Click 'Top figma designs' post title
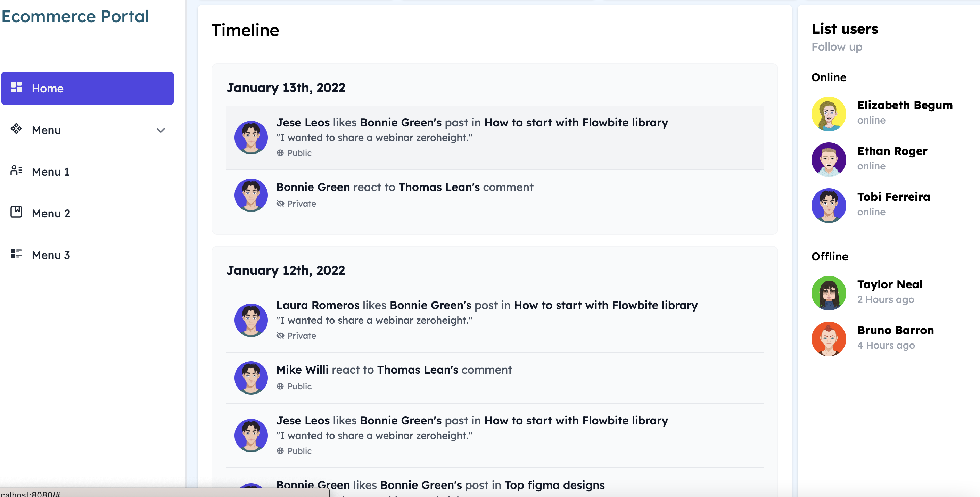The image size is (980, 497). pos(554,485)
